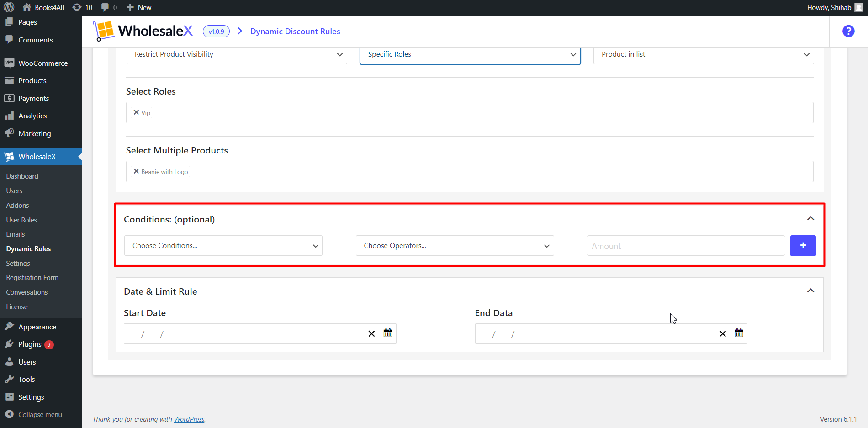Viewport: 868px width, 428px height.
Task: Collapse the Date & Limit Rule section
Action: point(810,291)
